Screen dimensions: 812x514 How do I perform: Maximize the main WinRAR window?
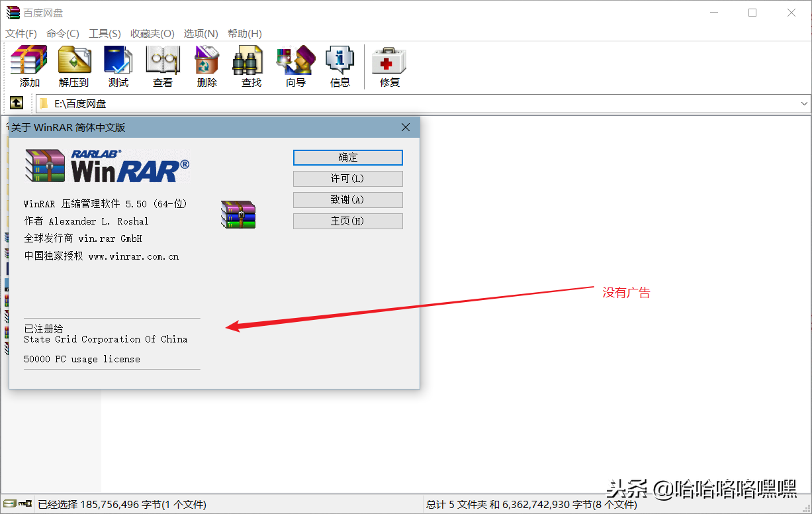click(x=752, y=13)
